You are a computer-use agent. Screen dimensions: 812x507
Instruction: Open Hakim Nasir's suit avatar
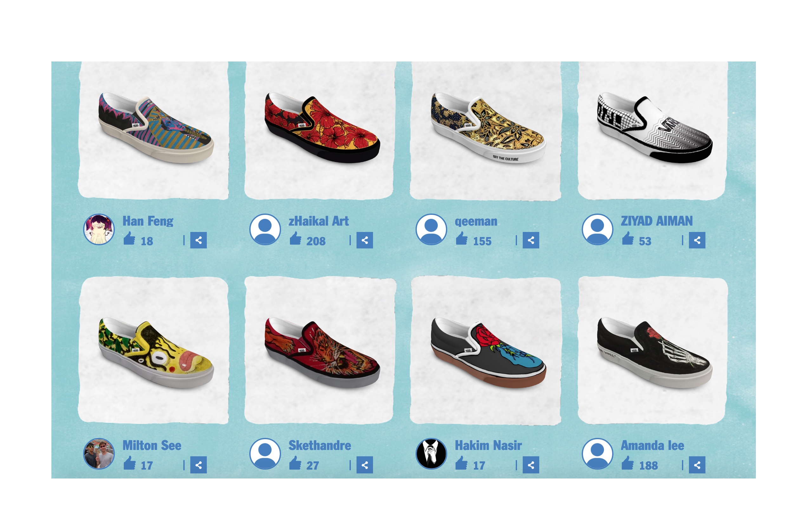[431, 454]
